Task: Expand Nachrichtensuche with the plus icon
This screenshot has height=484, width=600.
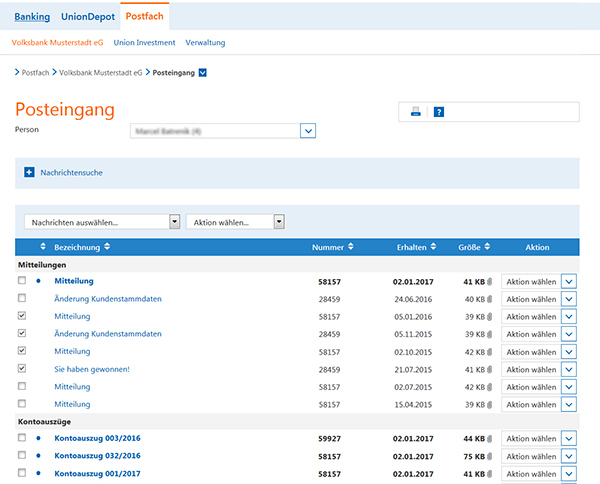Action: pos(29,172)
